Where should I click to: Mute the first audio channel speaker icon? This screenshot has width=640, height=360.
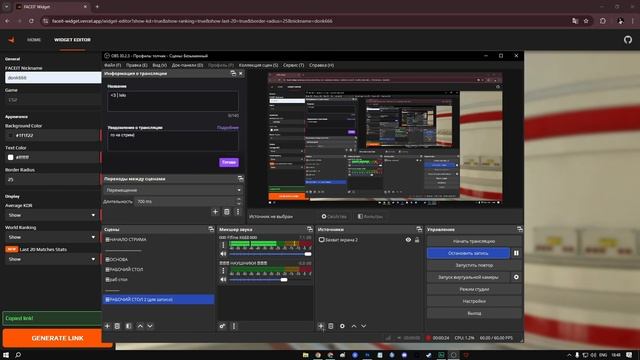(x=223, y=254)
